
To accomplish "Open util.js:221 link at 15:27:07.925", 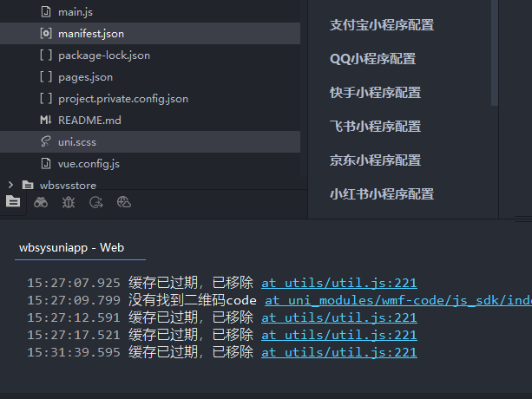I will (x=339, y=283).
